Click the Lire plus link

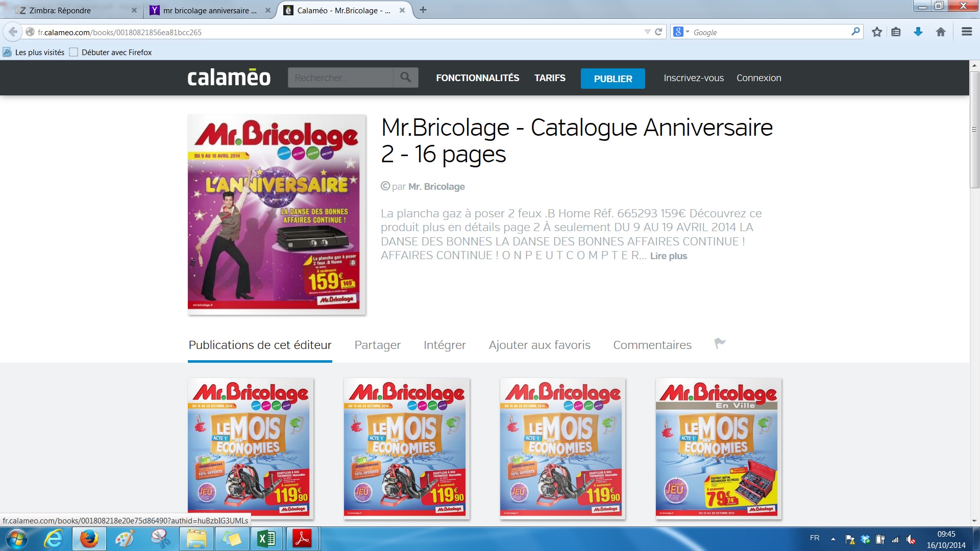pyautogui.click(x=668, y=256)
